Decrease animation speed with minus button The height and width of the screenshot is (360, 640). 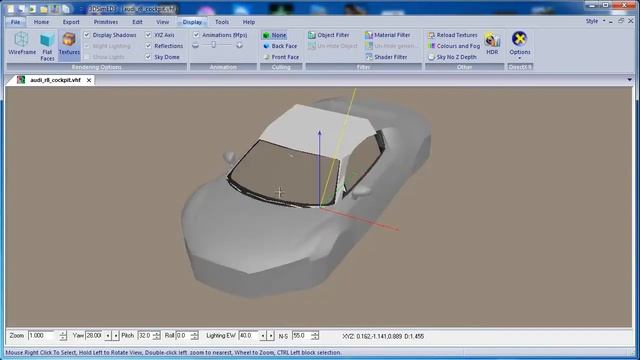(x=196, y=45)
